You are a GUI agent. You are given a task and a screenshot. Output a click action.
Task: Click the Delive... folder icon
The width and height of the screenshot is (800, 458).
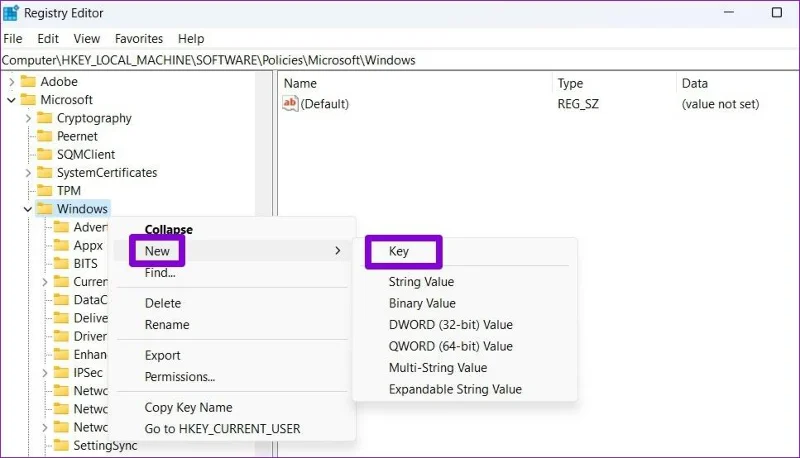61,318
